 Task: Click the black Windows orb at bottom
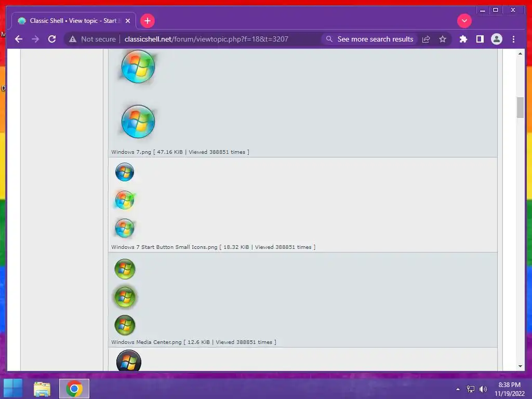pos(129,361)
